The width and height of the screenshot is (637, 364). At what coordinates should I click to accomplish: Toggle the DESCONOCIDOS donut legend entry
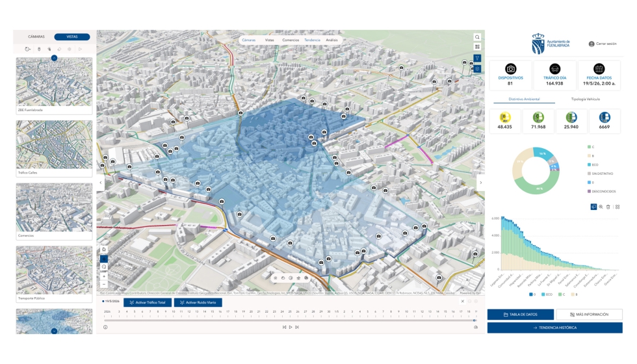[602, 191]
